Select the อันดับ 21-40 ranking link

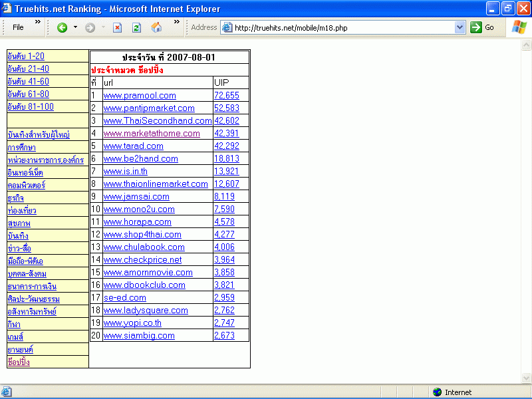tap(28, 69)
